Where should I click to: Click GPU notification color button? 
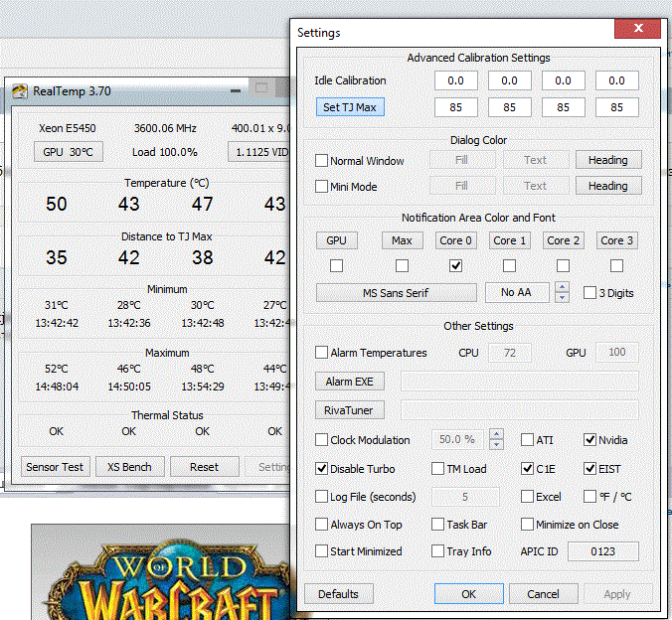pos(337,240)
